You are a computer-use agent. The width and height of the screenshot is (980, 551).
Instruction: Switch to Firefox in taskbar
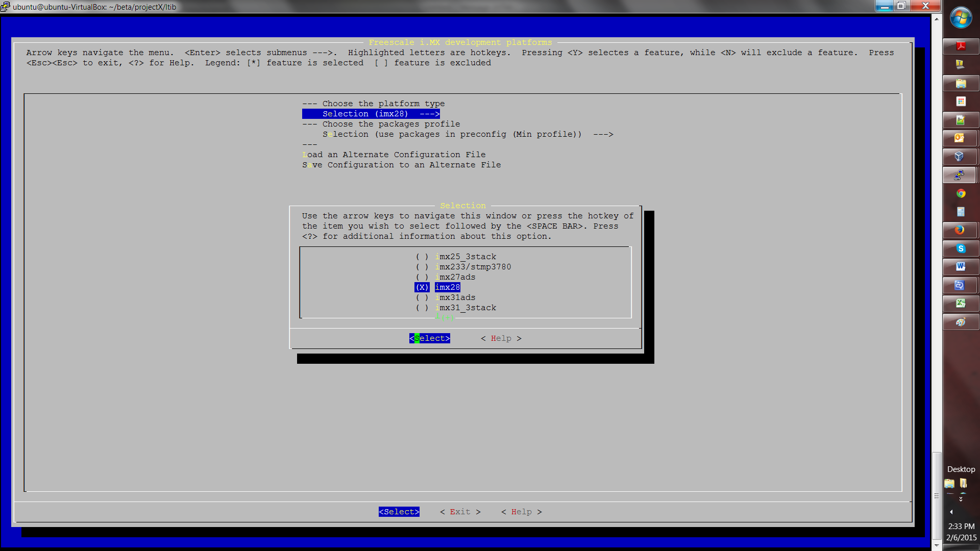[x=960, y=230]
